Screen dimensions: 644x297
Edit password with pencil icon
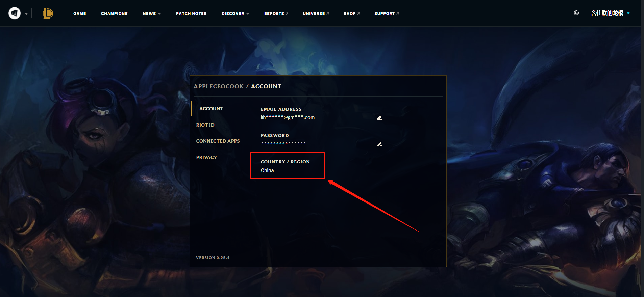[x=380, y=144]
